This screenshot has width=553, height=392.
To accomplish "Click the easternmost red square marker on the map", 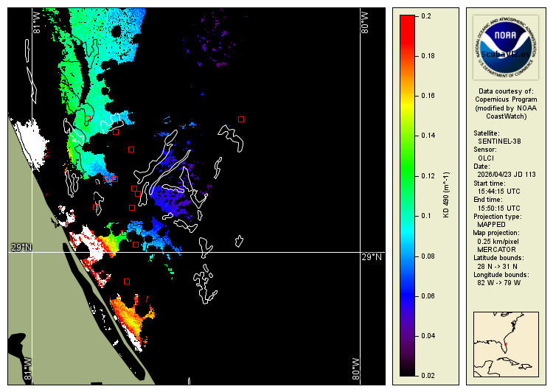I will point(241,119).
